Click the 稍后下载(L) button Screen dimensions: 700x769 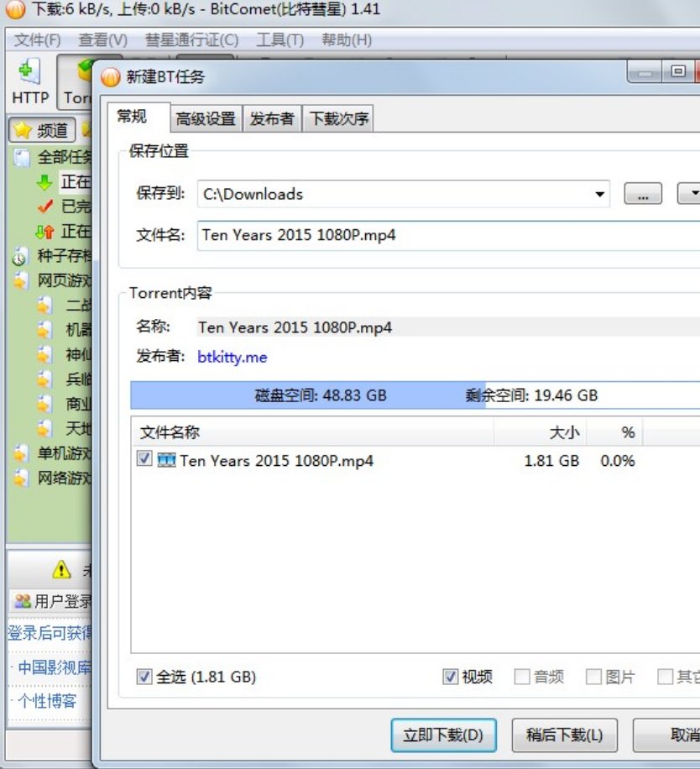(564, 735)
